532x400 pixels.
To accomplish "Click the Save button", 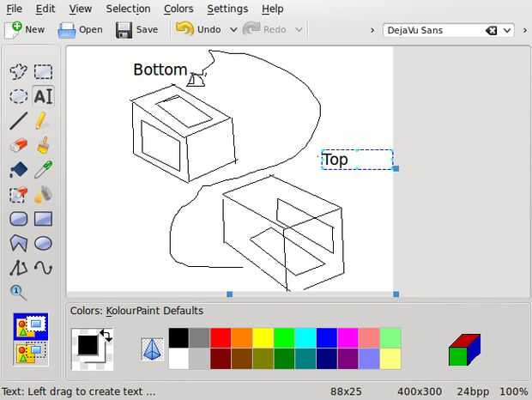I will (x=137, y=29).
